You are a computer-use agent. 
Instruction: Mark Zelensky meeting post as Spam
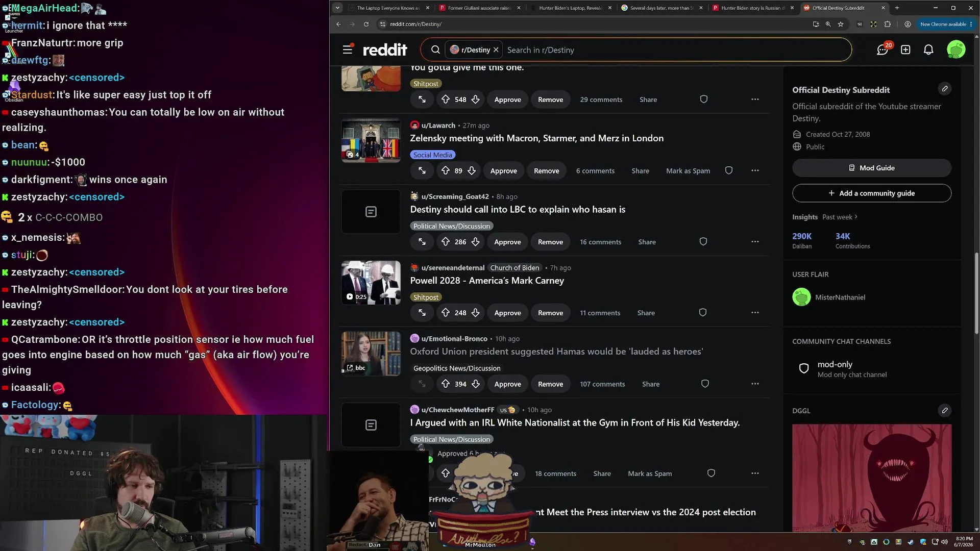pos(688,171)
